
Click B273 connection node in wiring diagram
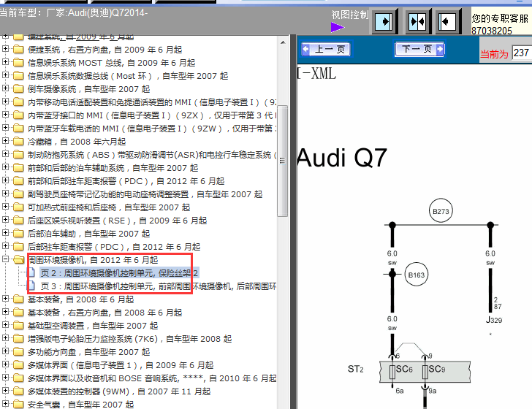441,211
